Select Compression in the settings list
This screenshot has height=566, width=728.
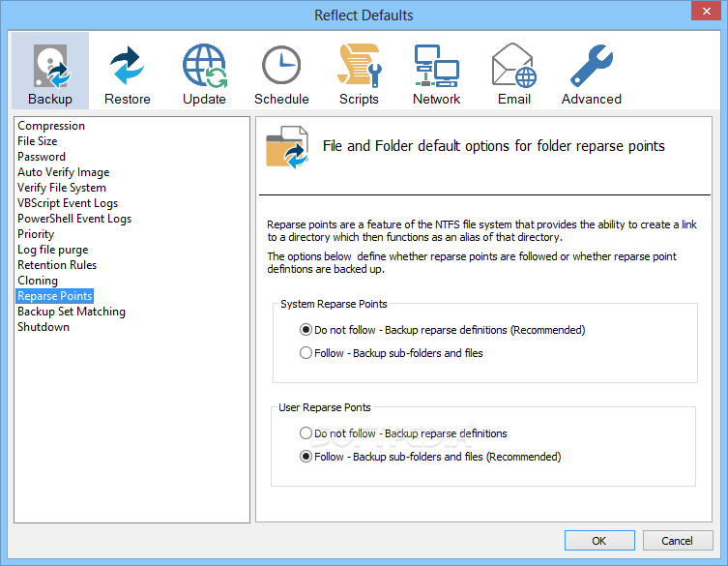point(51,126)
